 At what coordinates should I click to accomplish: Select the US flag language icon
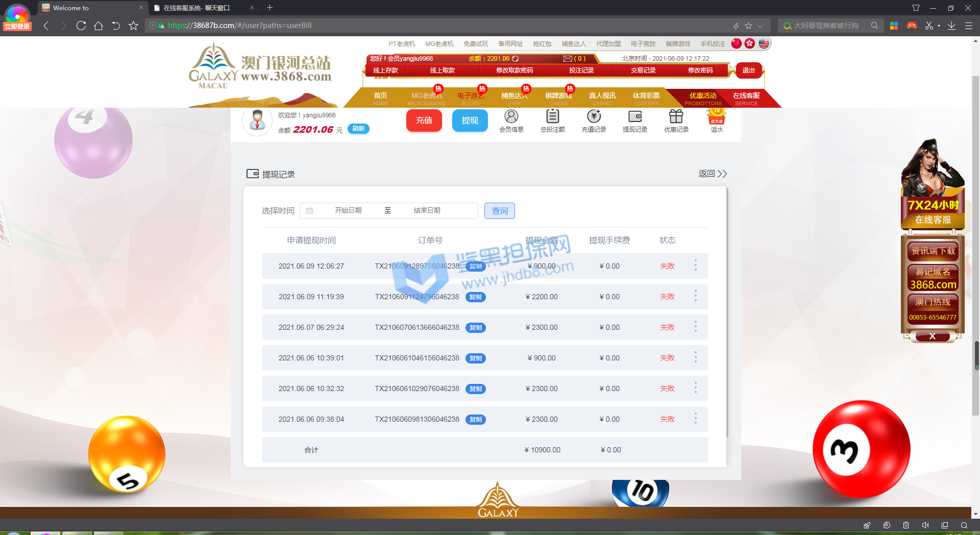764,44
